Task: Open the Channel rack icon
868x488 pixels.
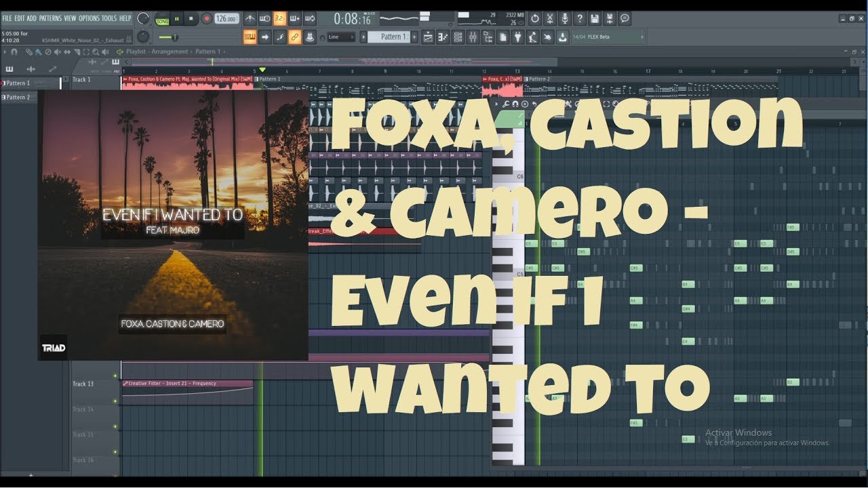Action: click(458, 37)
